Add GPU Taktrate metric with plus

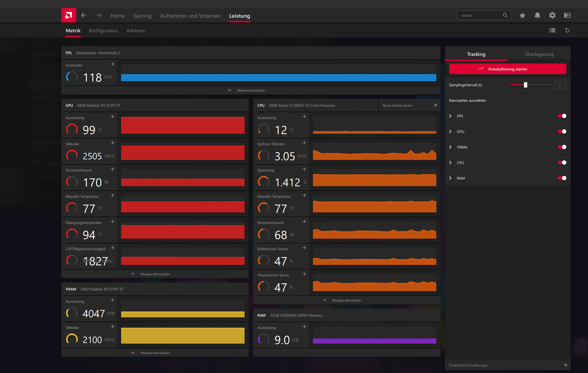(x=113, y=143)
